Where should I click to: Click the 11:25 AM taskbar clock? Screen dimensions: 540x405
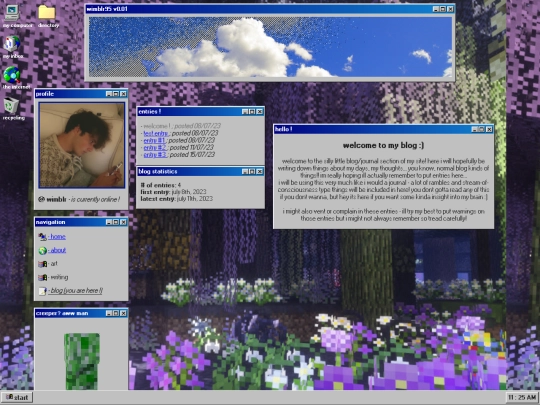coord(522,397)
